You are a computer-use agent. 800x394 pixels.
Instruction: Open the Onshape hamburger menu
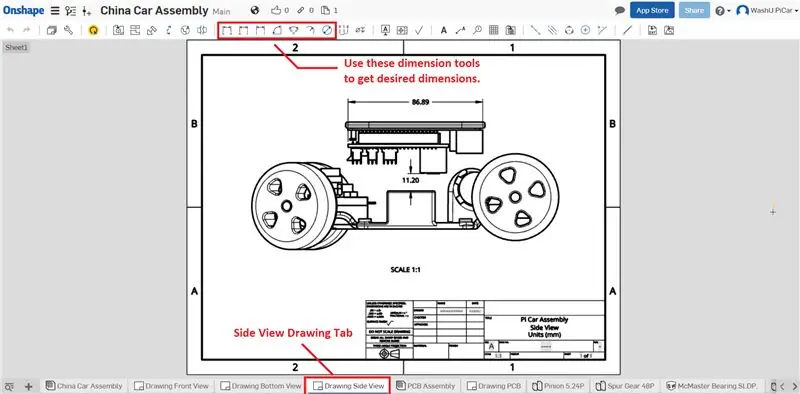[55, 11]
